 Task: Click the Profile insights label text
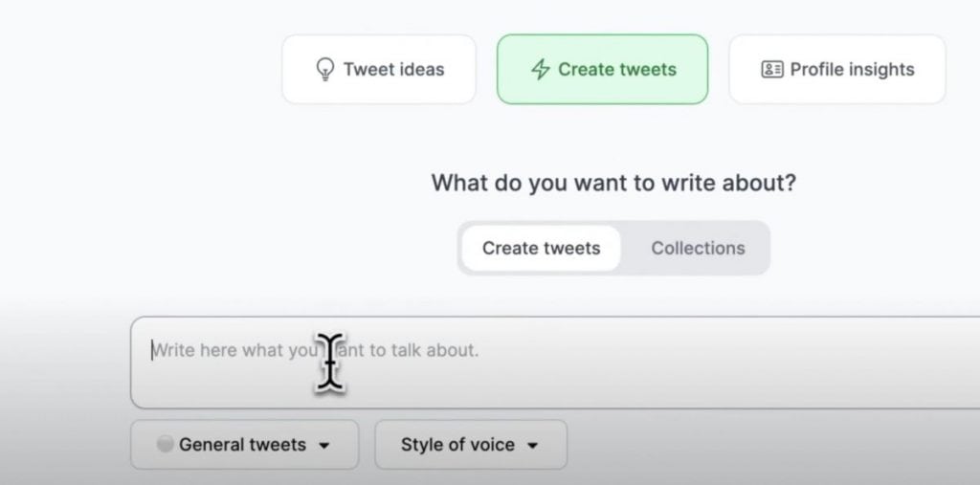pyautogui.click(x=852, y=70)
